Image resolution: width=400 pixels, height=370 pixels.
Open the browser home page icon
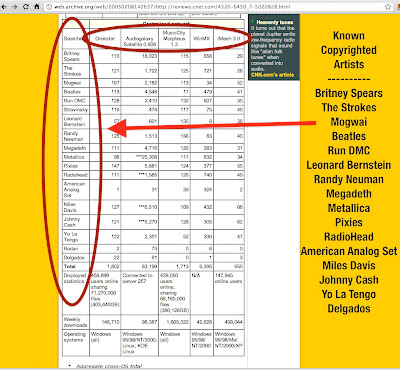[x=37, y=6]
